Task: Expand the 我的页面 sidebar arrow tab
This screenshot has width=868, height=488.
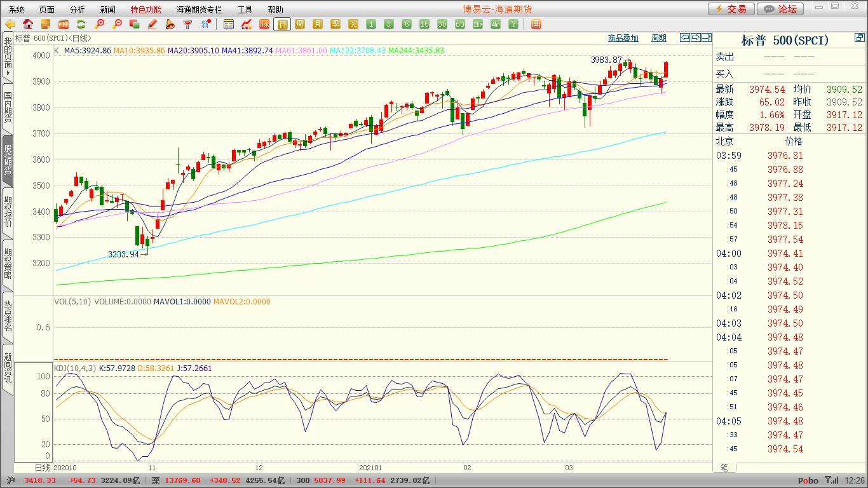Action: (x=8, y=57)
